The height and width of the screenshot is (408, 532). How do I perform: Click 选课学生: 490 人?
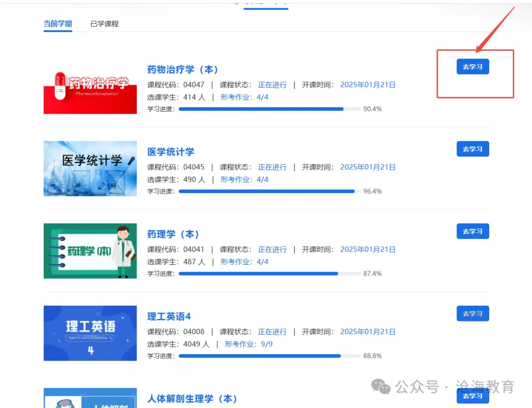click(176, 180)
